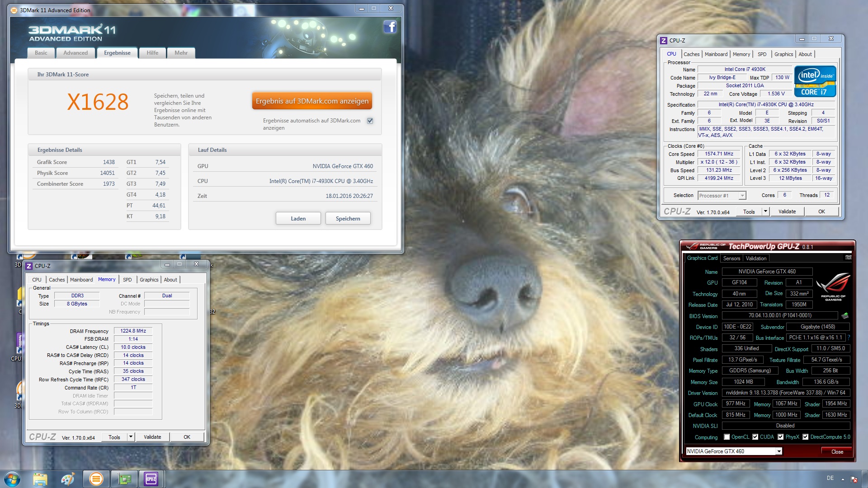Click the DE language indicator in the taskbar
868x488 pixels.
pyautogui.click(x=830, y=478)
